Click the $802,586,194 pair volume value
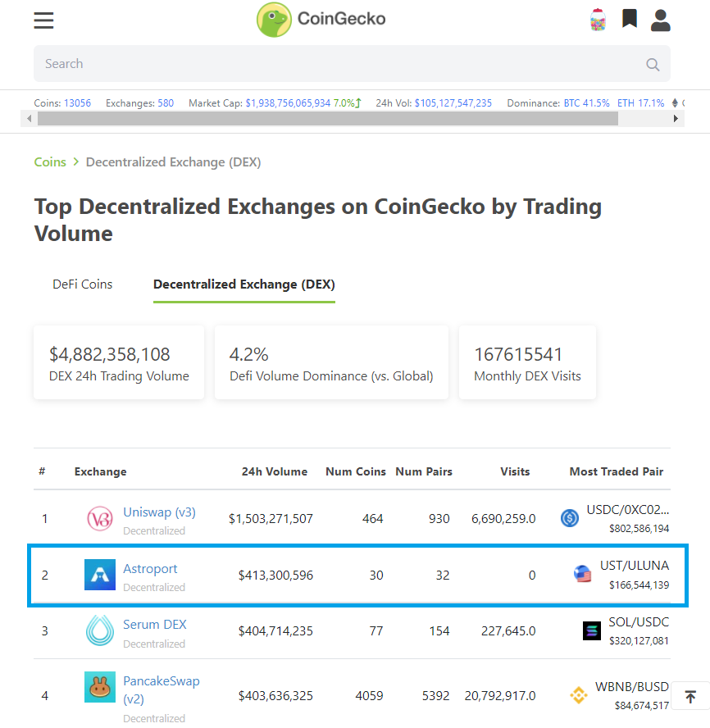Viewport: 710px width, 728px height. 639,528
